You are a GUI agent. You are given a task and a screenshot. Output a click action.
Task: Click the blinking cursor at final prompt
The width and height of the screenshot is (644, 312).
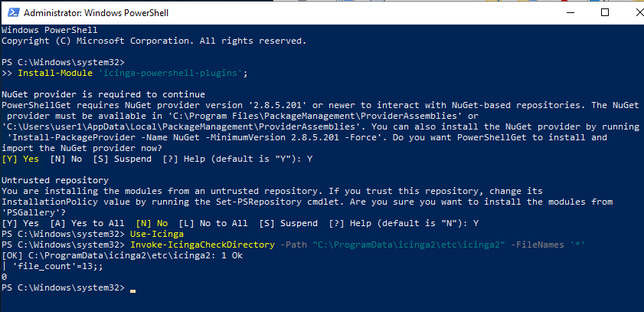(132, 291)
